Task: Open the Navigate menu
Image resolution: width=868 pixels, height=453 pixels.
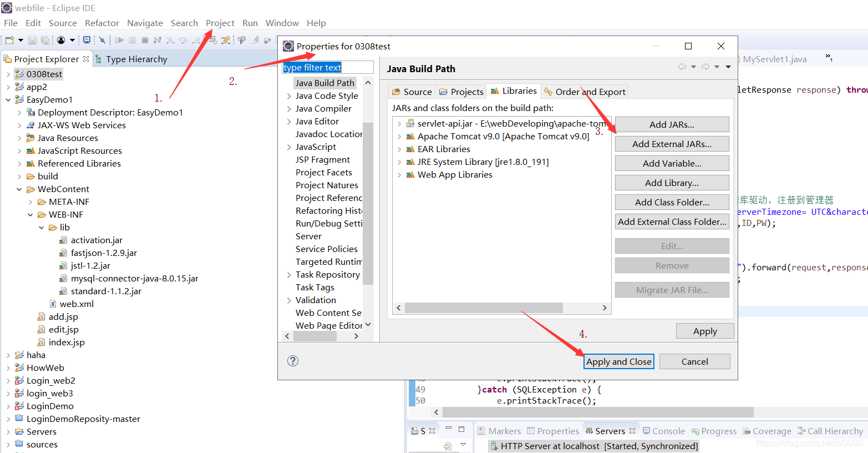Action: pos(145,23)
